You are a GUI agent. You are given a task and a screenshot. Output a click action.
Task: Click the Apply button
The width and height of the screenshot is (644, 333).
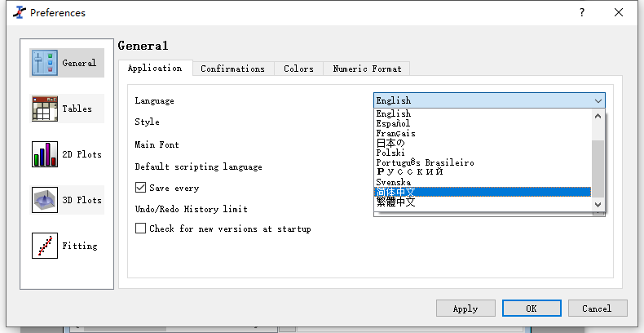(465, 309)
